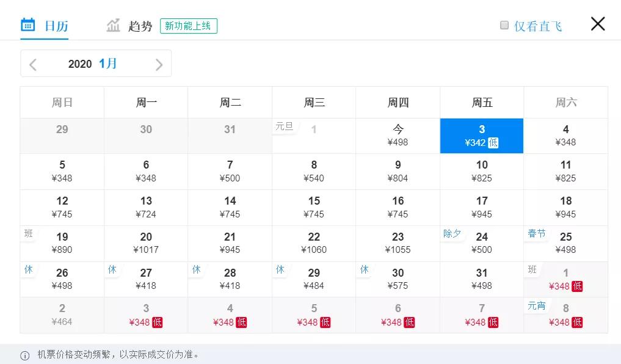Select today's date priced ¥498

pos(398,136)
